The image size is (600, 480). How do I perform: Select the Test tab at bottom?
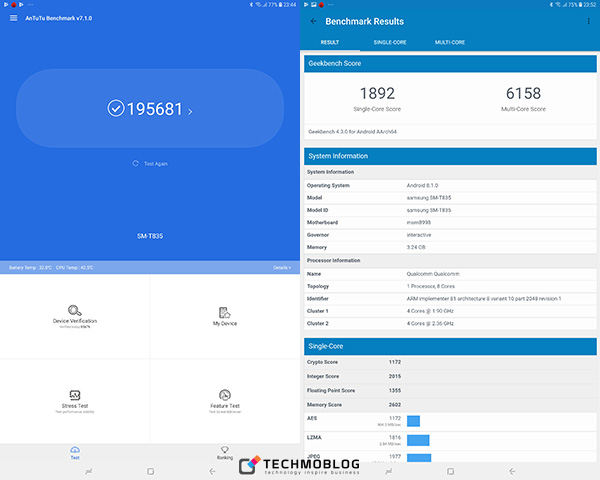[x=75, y=452]
